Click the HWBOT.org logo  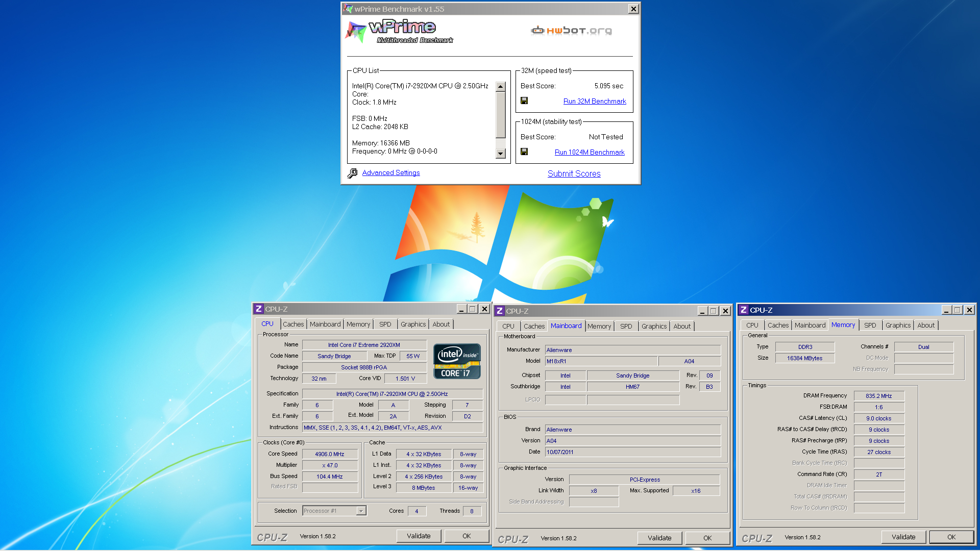pyautogui.click(x=571, y=31)
